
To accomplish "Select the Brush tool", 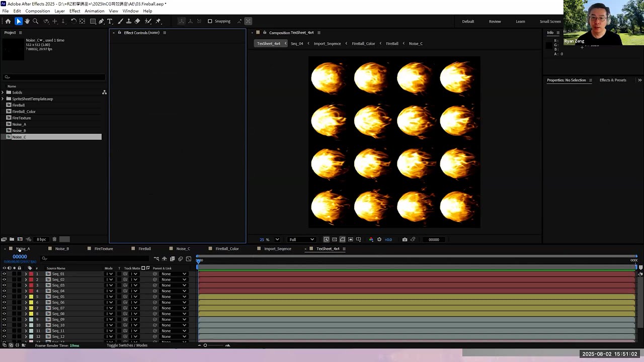I will tap(120, 21).
